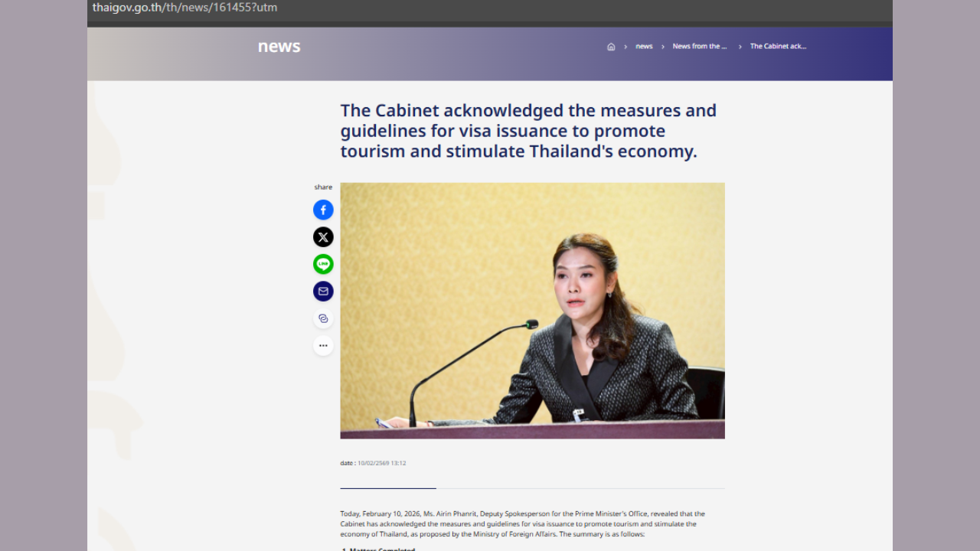The image size is (980, 551).
Task: Click the paragraph starting 'Today, February 10, 2026'
Action: tap(522, 523)
